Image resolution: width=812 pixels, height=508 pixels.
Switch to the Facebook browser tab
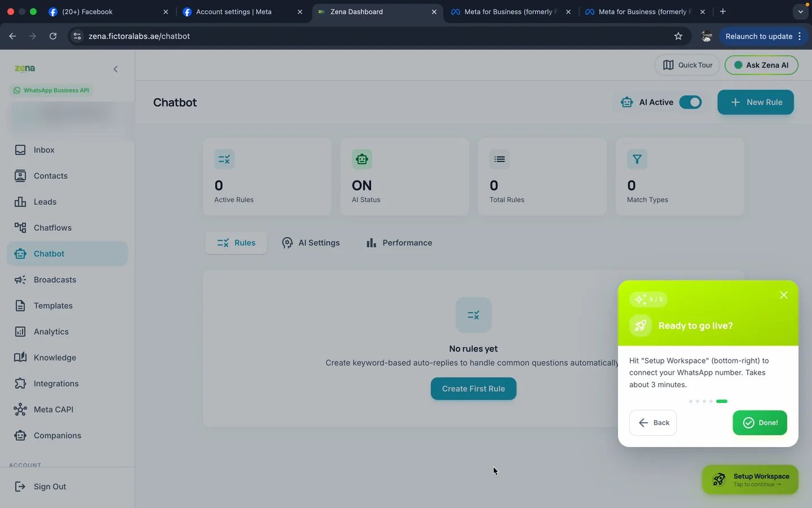[108, 11]
